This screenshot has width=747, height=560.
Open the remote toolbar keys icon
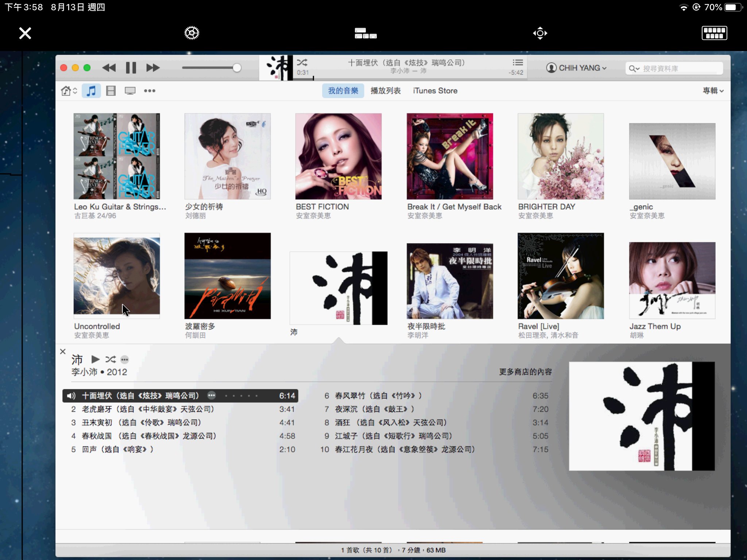pos(365,33)
